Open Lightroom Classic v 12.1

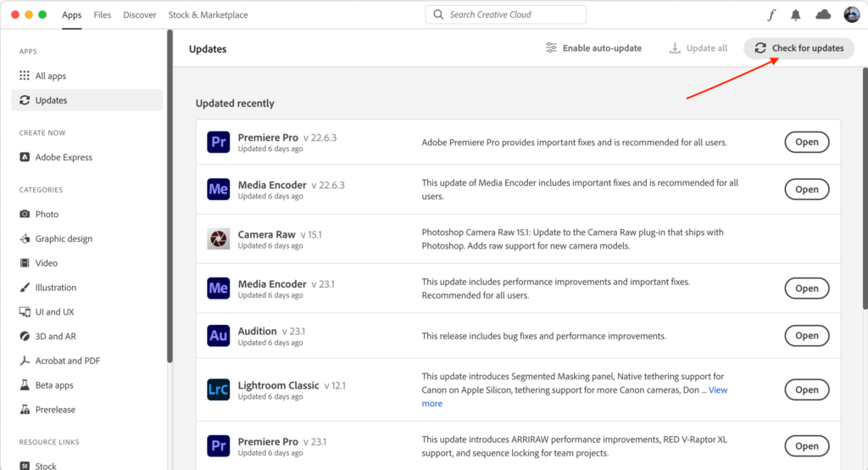(807, 389)
